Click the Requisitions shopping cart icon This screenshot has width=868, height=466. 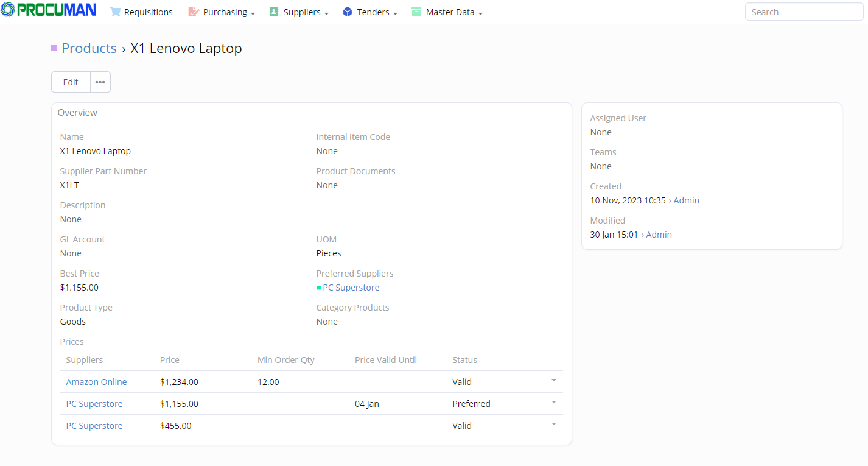[x=115, y=12]
